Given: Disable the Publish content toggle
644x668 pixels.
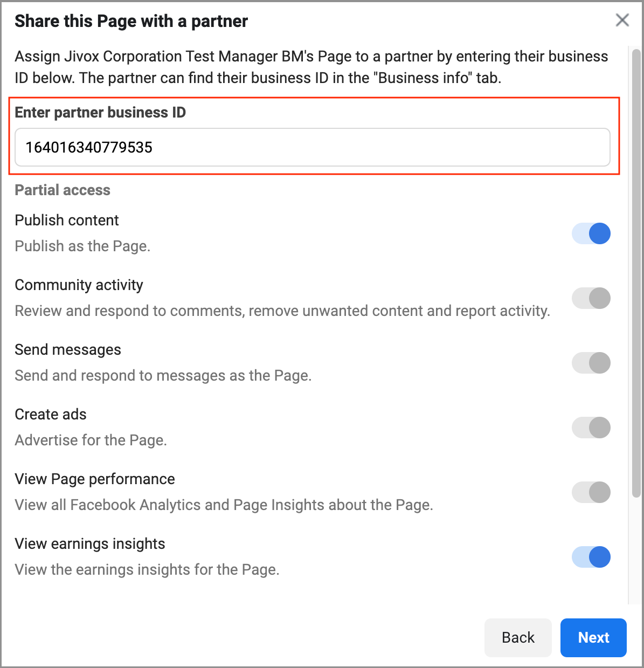Looking at the screenshot, I should click(x=591, y=234).
